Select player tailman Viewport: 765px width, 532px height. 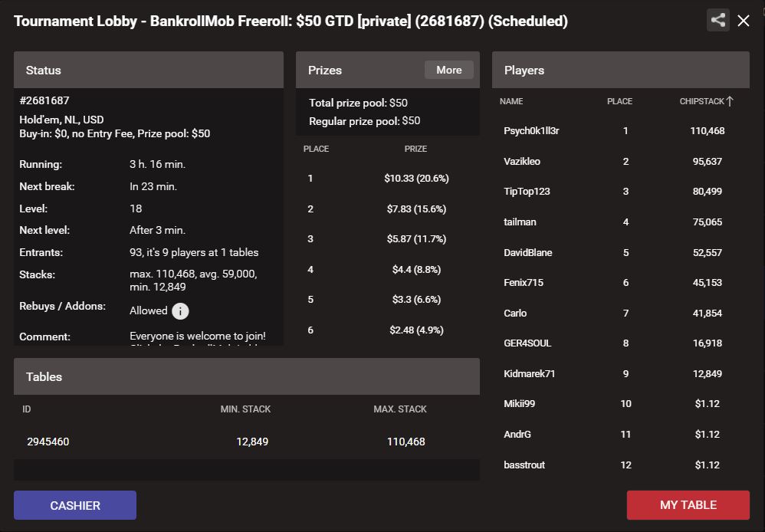tap(520, 222)
